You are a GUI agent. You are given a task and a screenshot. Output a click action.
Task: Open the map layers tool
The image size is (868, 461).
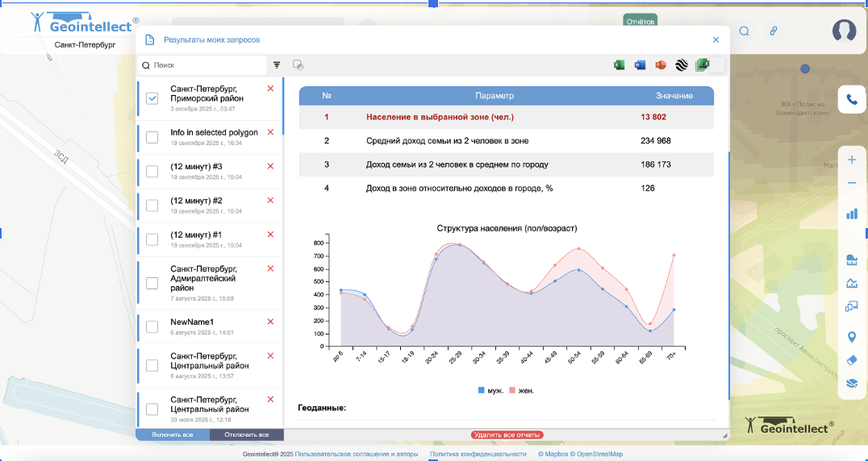(x=852, y=383)
